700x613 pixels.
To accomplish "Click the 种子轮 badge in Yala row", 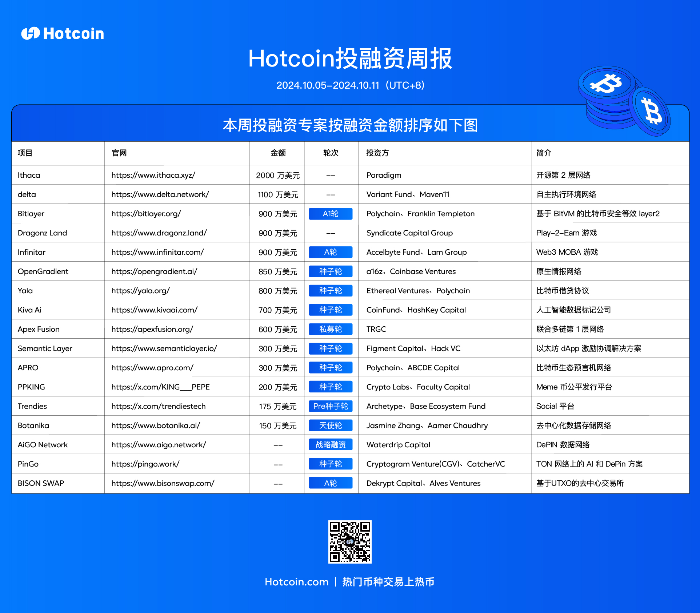I will coord(331,291).
